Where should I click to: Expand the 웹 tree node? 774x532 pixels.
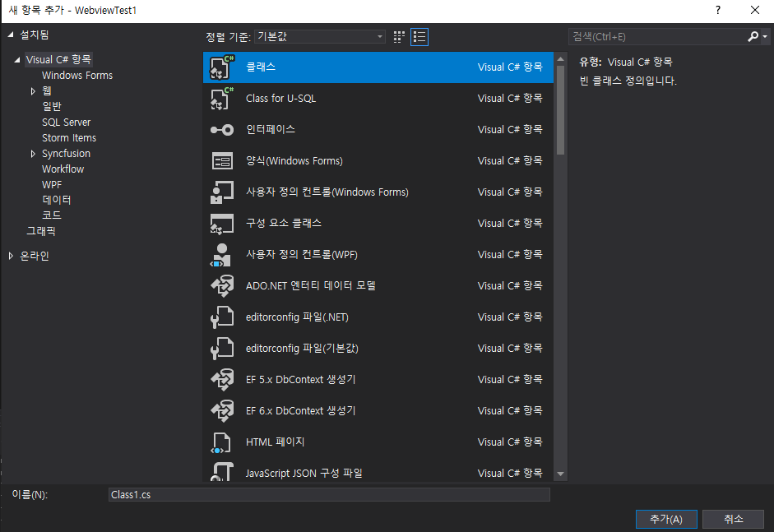point(33,90)
